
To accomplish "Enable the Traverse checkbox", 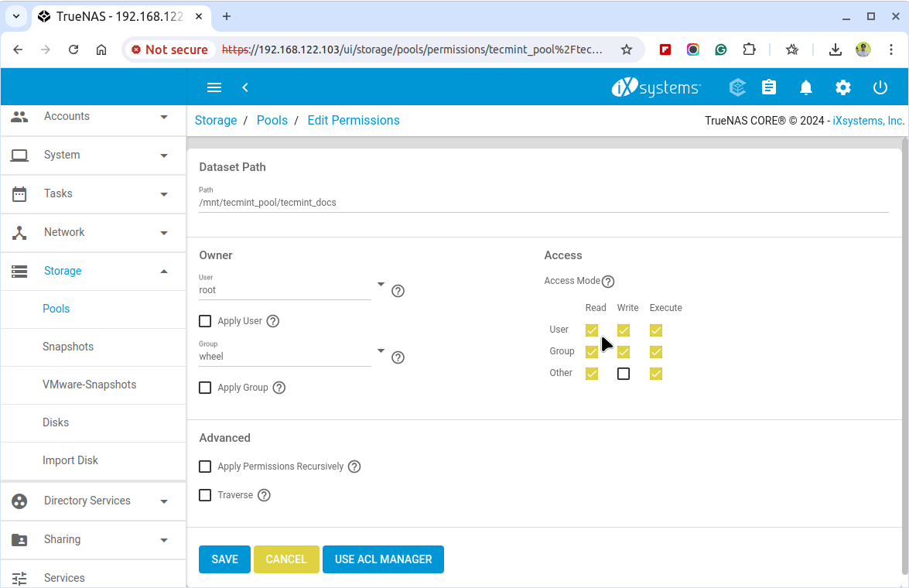I will pos(205,495).
